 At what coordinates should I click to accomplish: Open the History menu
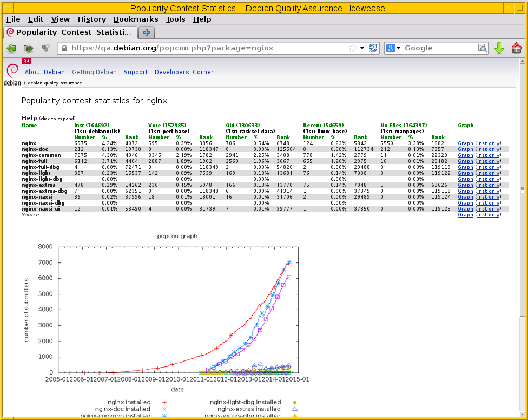click(91, 19)
